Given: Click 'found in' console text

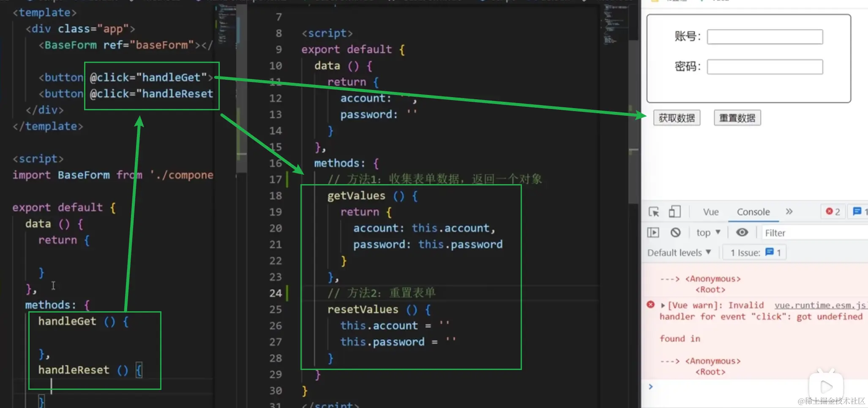Looking at the screenshot, I should [680, 338].
